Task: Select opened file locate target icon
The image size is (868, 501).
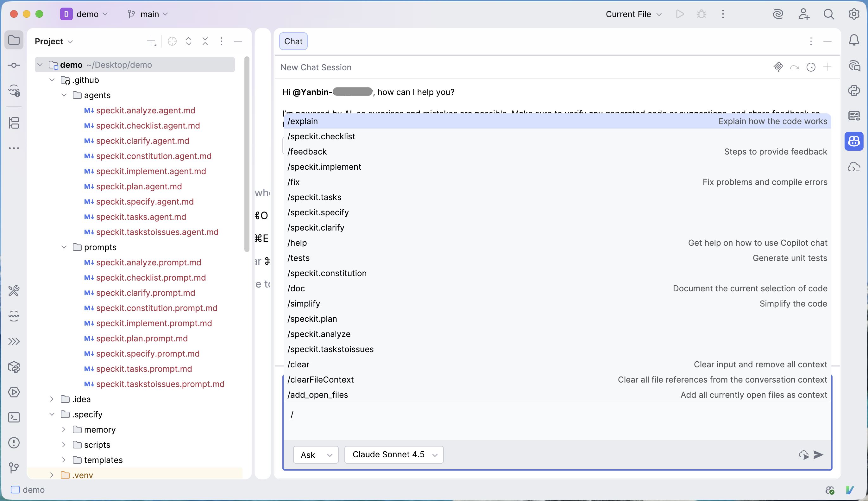Action: coord(172,41)
